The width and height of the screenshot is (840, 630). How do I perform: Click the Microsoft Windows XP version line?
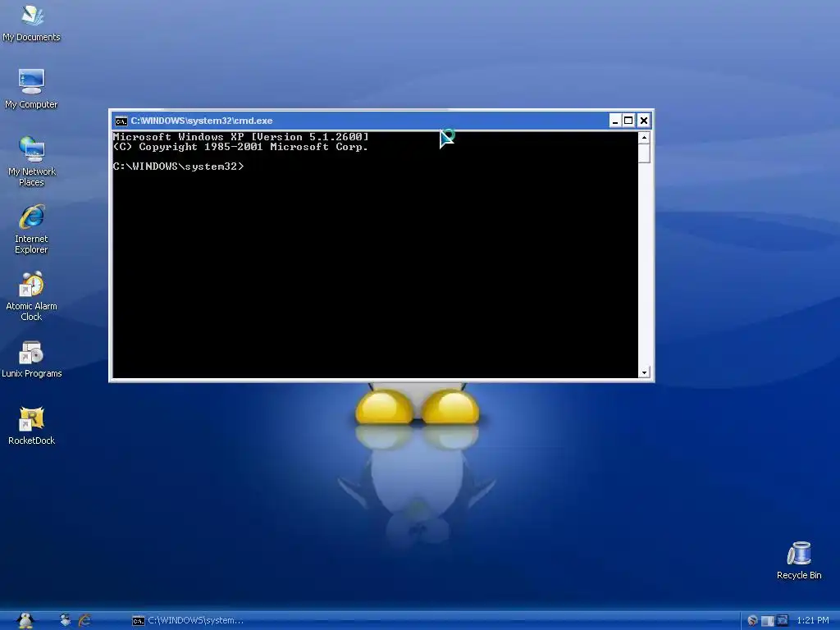(x=241, y=137)
